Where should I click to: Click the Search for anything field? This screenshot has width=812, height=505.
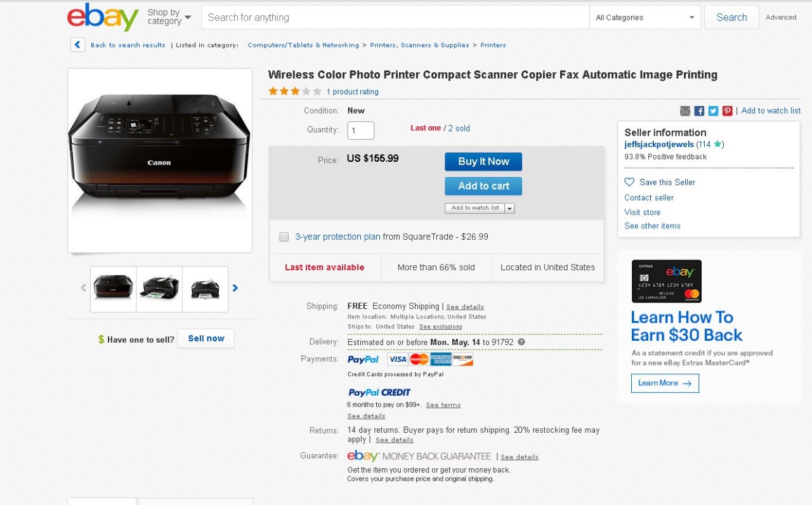pyautogui.click(x=395, y=18)
